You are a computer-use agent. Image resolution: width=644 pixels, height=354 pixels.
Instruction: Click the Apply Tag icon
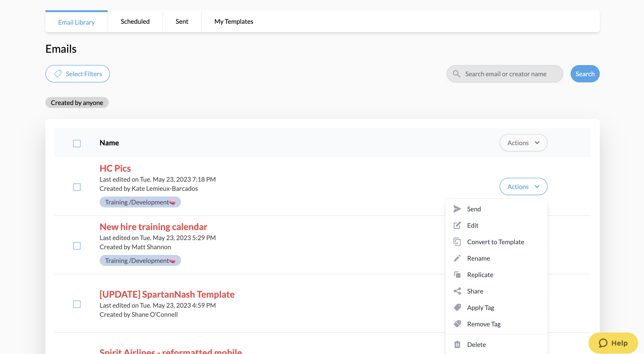457,307
